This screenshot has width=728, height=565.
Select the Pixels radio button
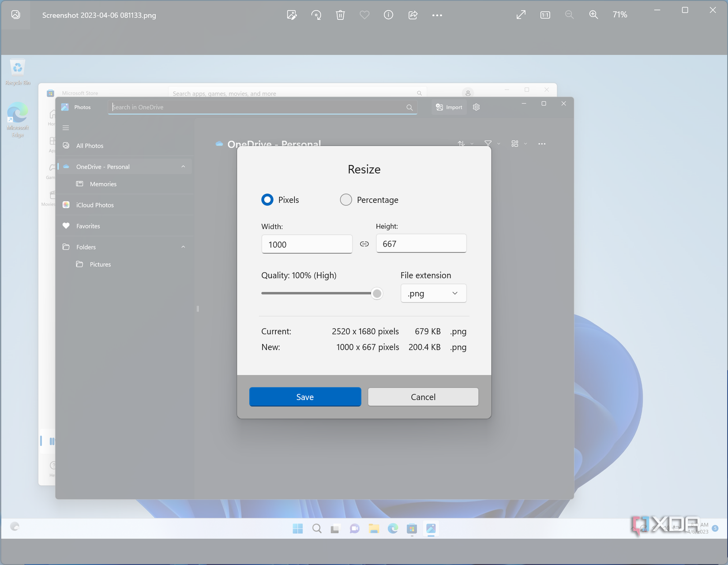(267, 200)
